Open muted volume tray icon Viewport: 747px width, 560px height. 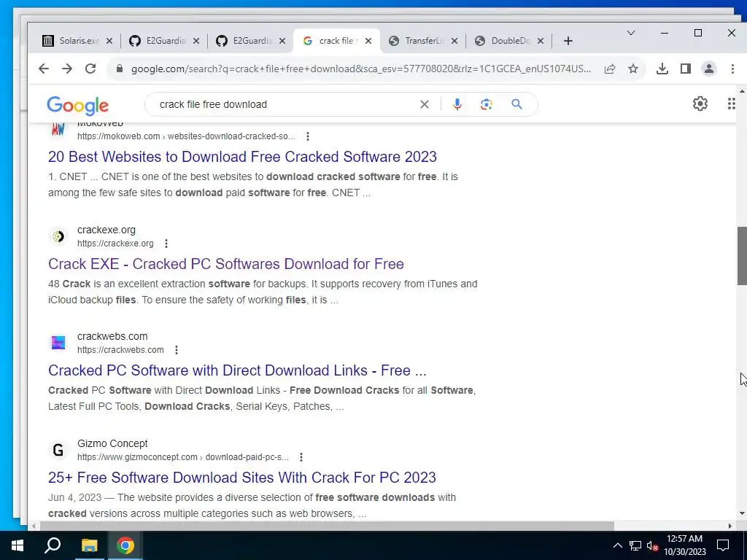[652, 545]
